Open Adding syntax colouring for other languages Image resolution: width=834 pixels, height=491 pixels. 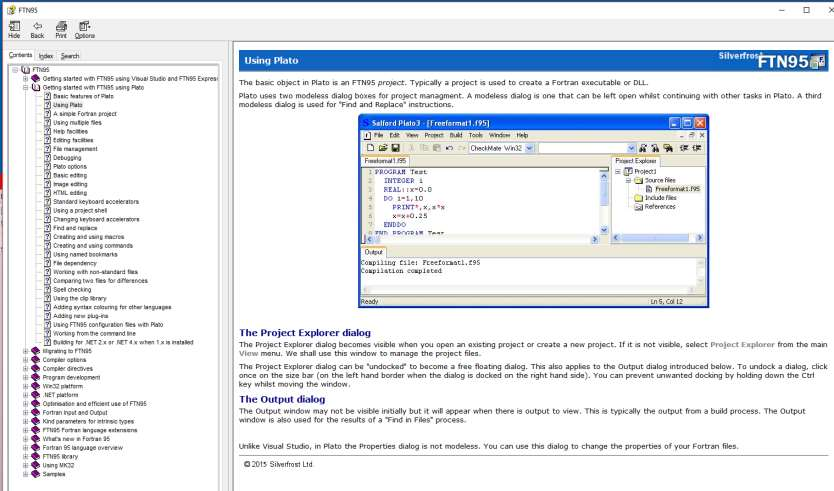point(112,307)
